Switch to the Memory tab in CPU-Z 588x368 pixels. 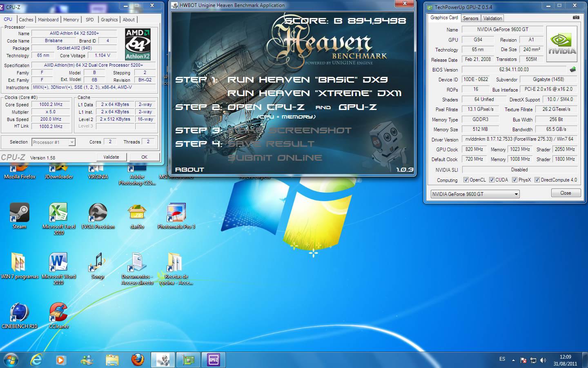pos(71,20)
